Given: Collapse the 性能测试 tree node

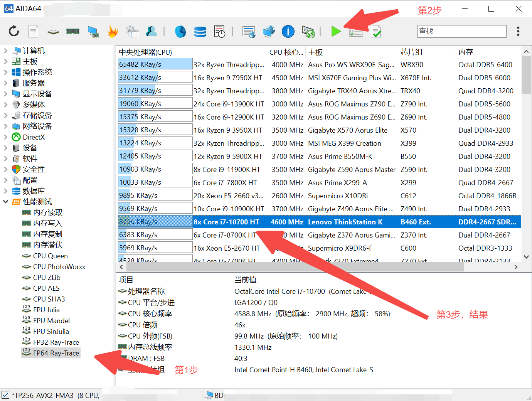Looking at the screenshot, I should pos(5,202).
